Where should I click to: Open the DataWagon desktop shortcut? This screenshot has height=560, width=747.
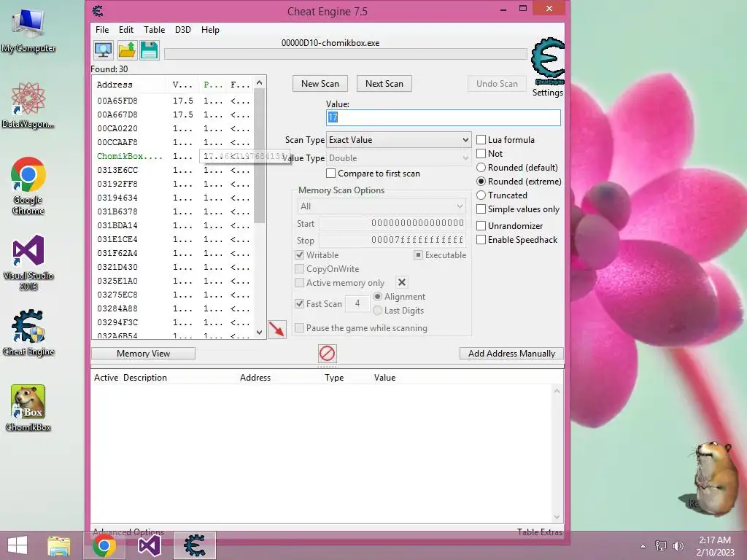pyautogui.click(x=28, y=106)
